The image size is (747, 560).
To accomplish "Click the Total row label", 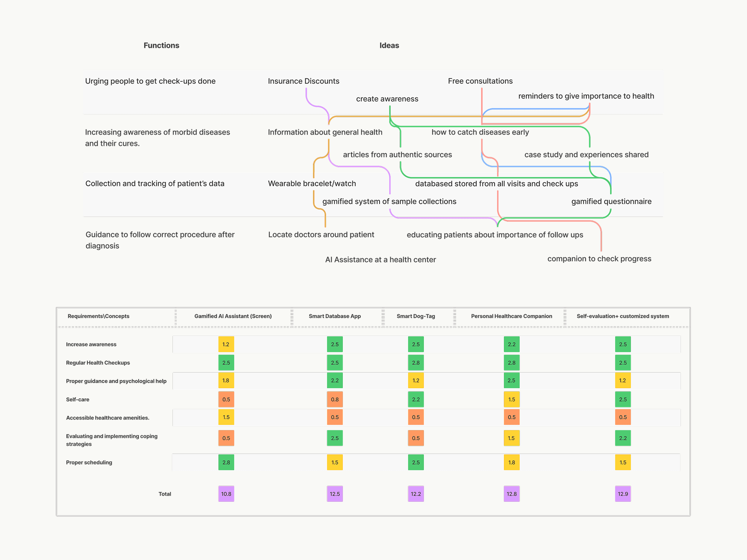I will point(165,494).
